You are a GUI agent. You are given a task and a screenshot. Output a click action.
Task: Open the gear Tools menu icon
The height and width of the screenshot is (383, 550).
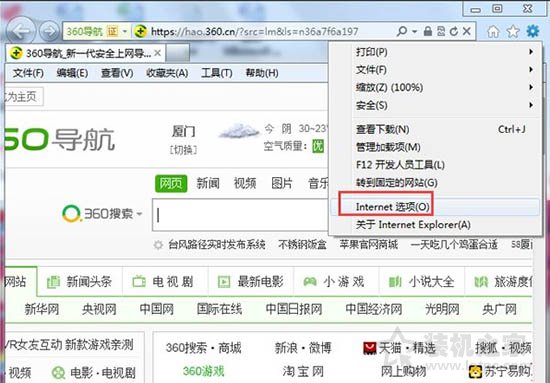[x=532, y=31]
